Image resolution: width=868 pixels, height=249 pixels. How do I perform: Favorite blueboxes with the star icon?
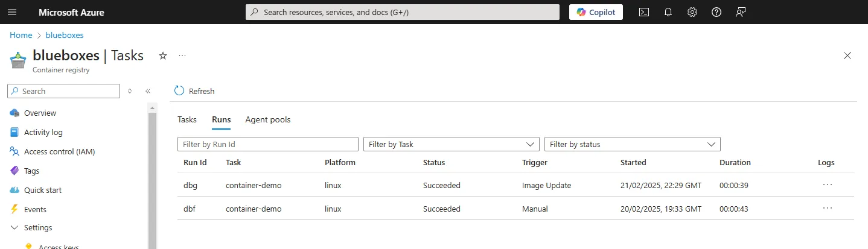(x=162, y=55)
